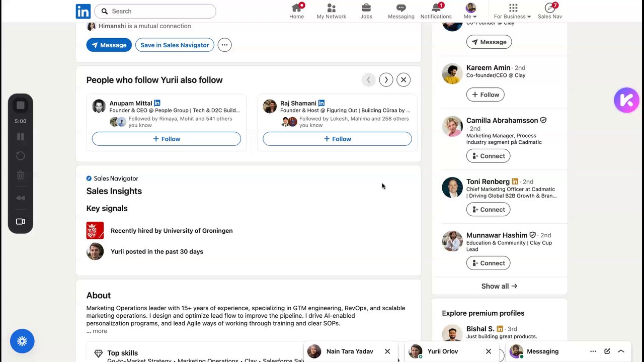This screenshot has width=644, height=362.
Task: Open Messaging from top navigation
Action: (401, 11)
